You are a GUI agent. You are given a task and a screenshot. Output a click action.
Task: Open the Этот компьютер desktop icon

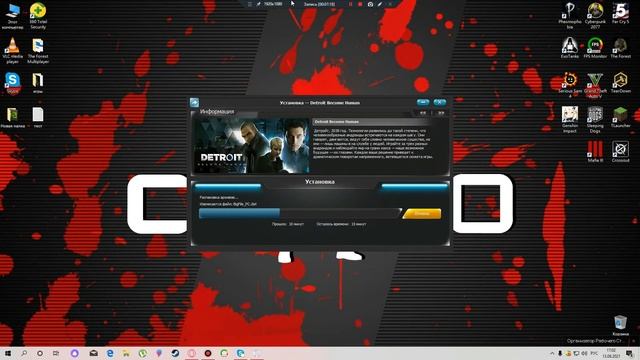pos(12,16)
